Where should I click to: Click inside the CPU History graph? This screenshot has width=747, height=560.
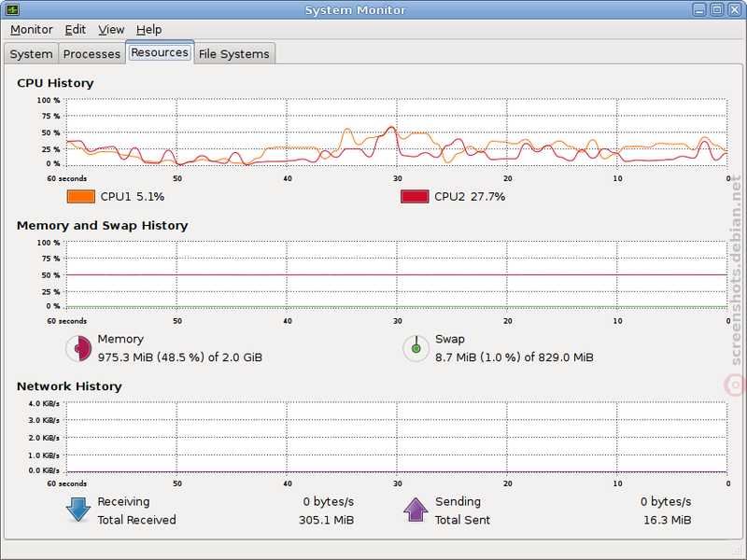pos(396,133)
